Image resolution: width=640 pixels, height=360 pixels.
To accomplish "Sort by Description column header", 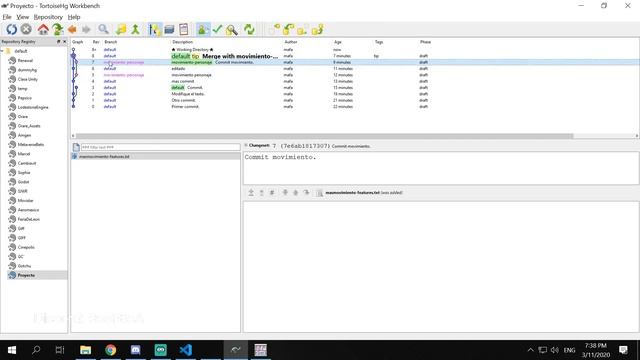I will tap(182, 42).
